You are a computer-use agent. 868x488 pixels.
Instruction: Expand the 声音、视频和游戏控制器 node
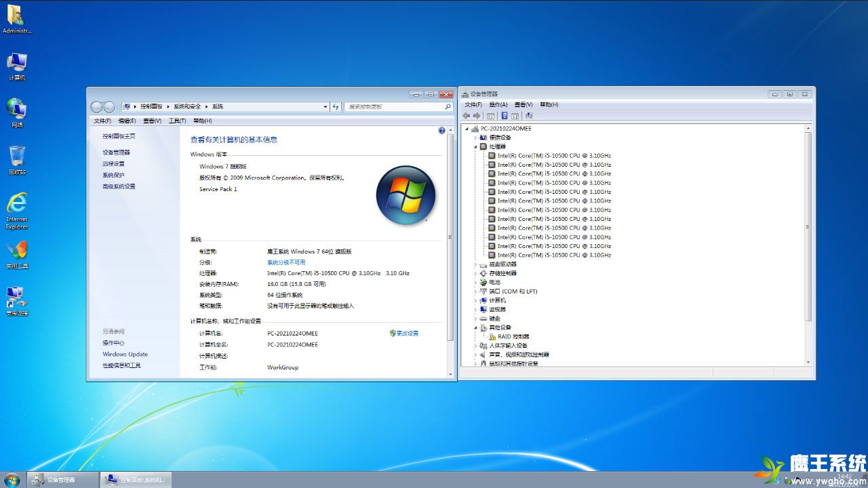(x=475, y=354)
